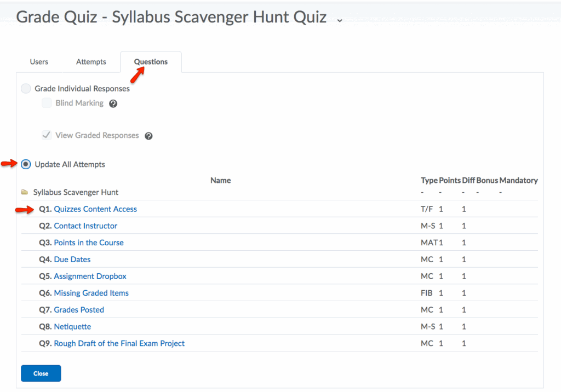Image resolution: width=561 pixels, height=392 pixels.
Task: Click the Blind Marking help icon
Action: [113, 103]
